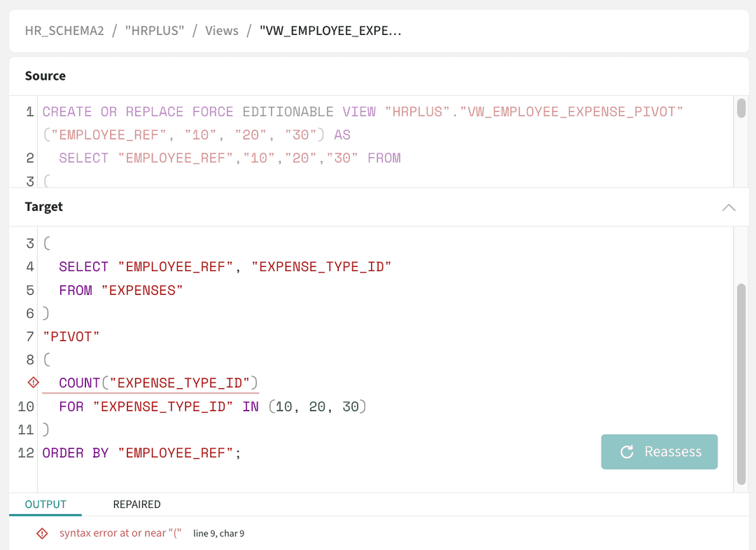Open the REPAIRED tab
This screenshot has width=756, height=550.
click(x=136, y=504)
